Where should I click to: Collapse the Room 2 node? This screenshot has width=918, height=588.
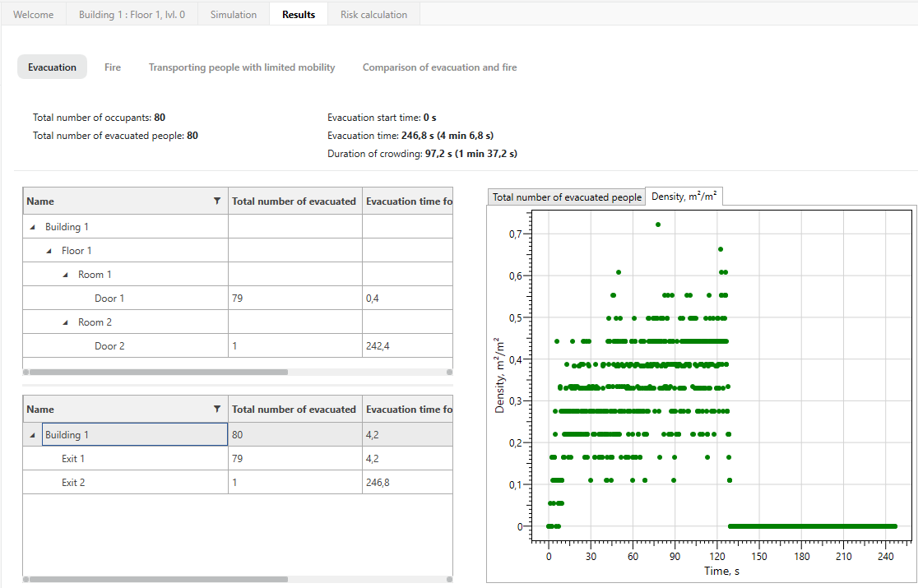66,322
